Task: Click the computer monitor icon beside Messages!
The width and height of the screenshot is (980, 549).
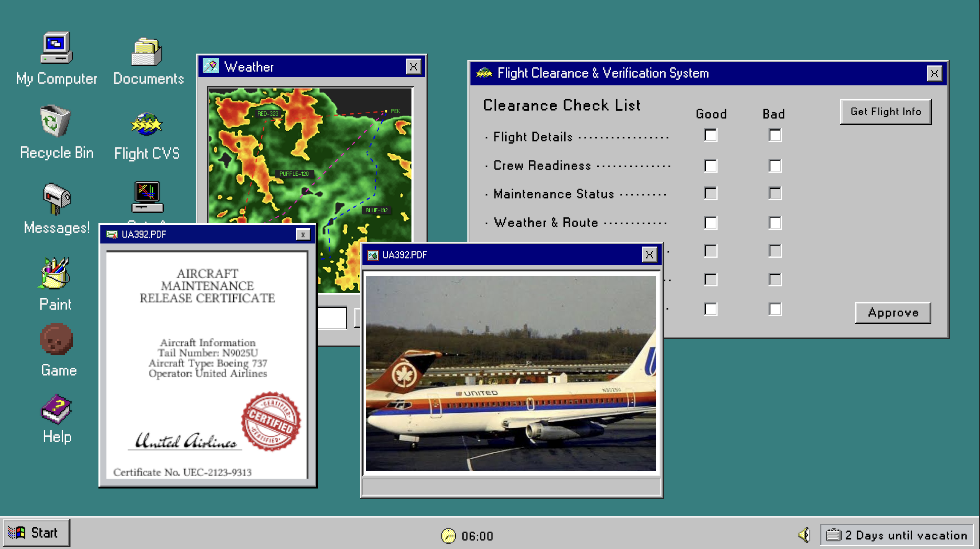Action: pos(147,197)
